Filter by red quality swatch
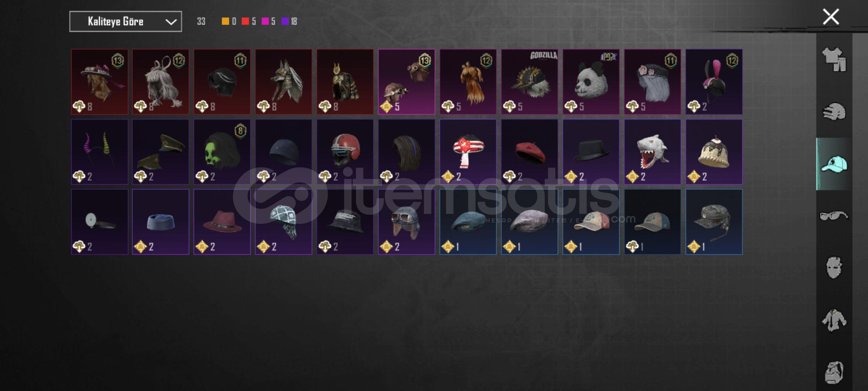Viewport: 868px width, 391px height. pyautogui.click(x=245, y=21)
